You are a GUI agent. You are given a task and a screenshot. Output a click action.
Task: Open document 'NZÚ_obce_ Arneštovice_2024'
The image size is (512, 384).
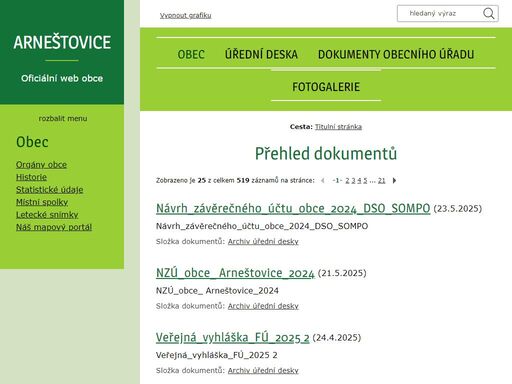[x=235, y=273]
